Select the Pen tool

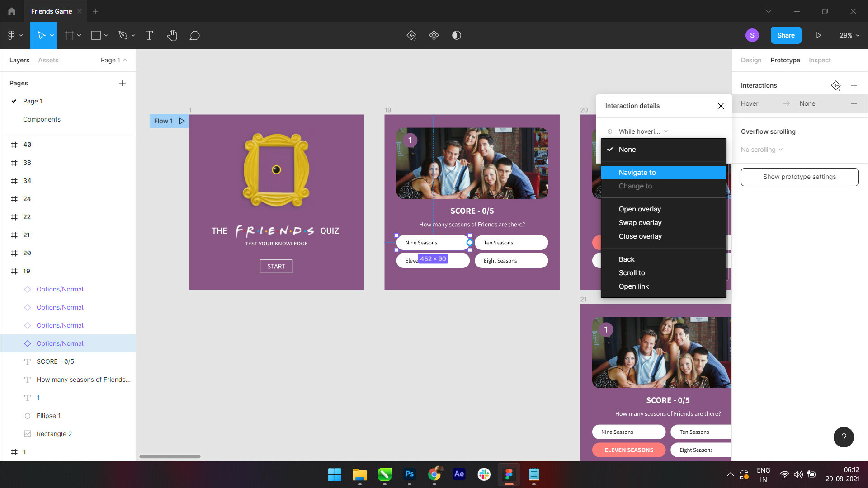(123, 35)
